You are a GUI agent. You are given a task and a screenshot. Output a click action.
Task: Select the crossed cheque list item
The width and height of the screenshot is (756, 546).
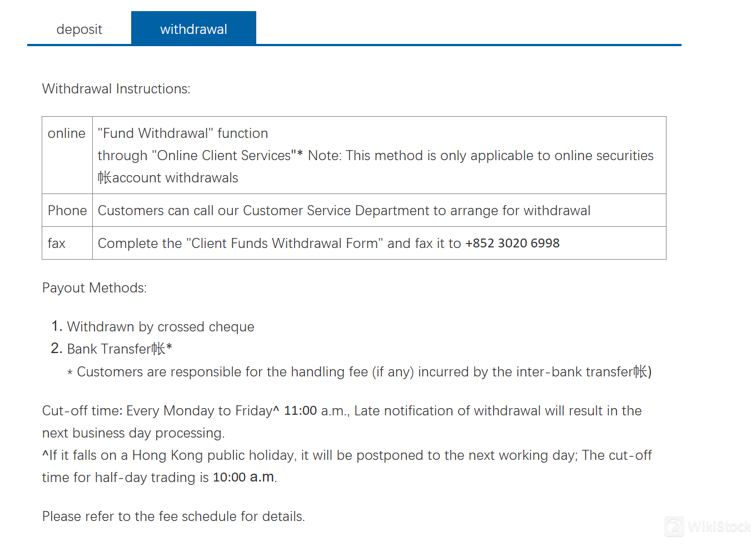(x=160, y=326)
